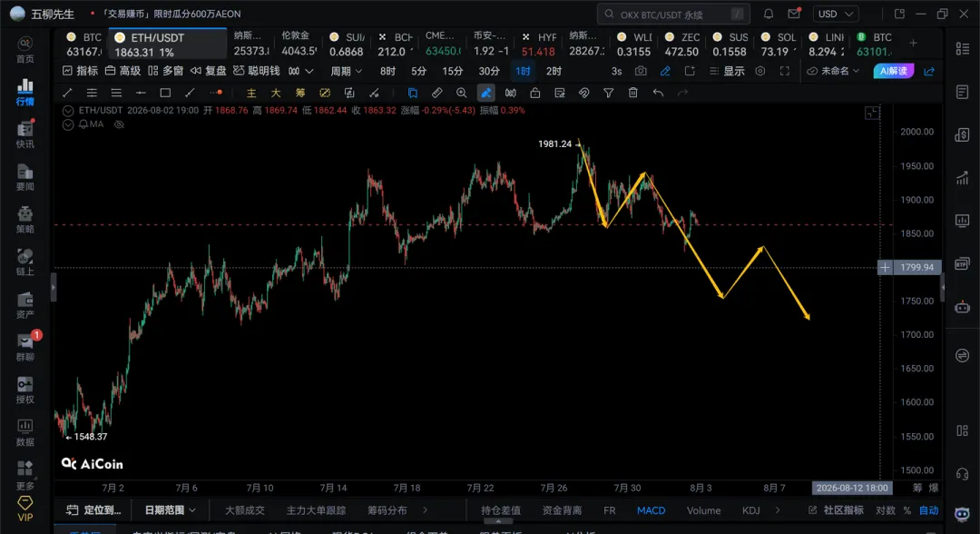
Task: Expand the 日期范围 date range dropdown
Action: (x=170, y=510)
